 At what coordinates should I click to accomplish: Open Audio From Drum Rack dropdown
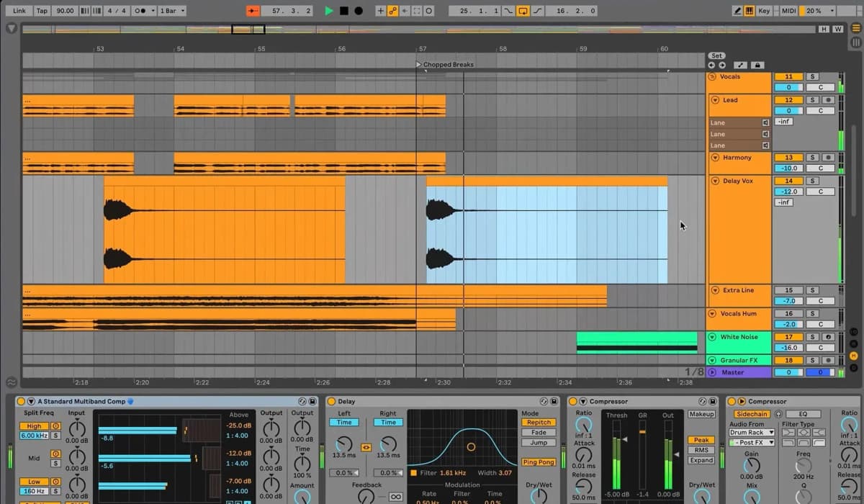pos(751,433)
